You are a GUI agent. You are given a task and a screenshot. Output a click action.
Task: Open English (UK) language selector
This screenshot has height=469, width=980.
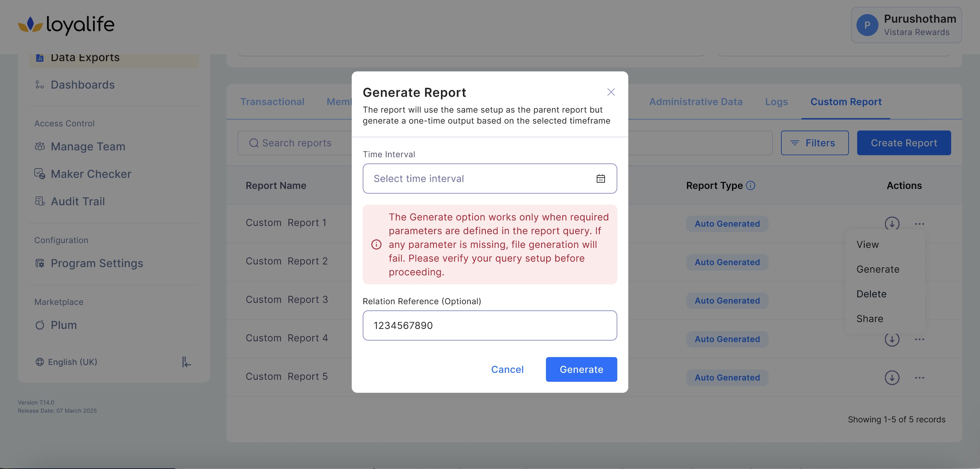(x=67, y=362)
